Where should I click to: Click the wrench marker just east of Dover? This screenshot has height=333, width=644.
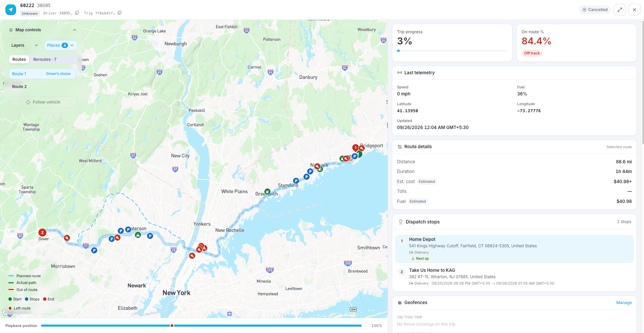(x=67, y=238)
